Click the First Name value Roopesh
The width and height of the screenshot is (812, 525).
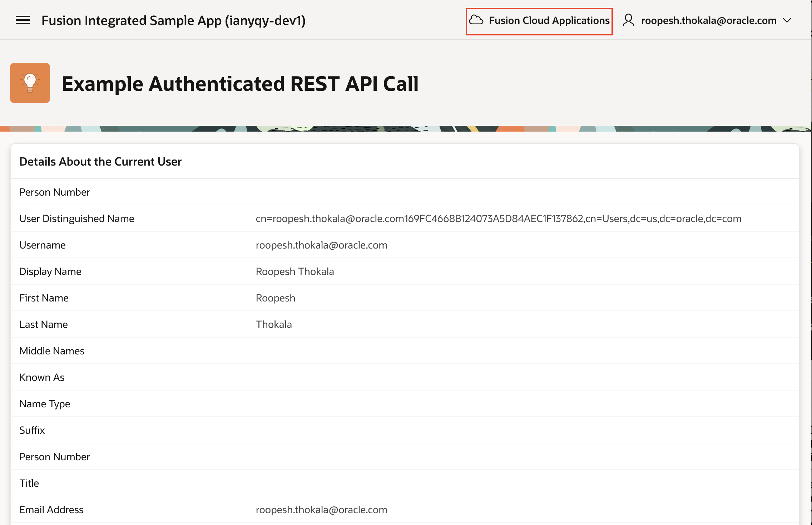(x=275, y=298)
